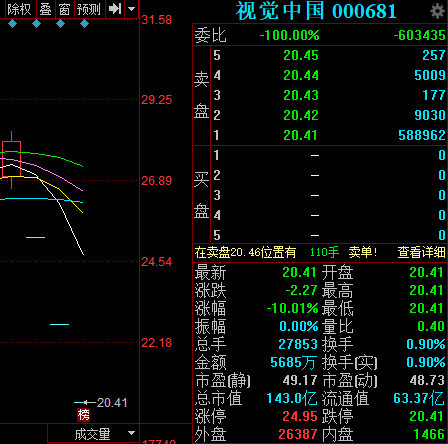448x444 pixels.
Task: Click the 外盘 value 26387
Action: coord(298,434)
